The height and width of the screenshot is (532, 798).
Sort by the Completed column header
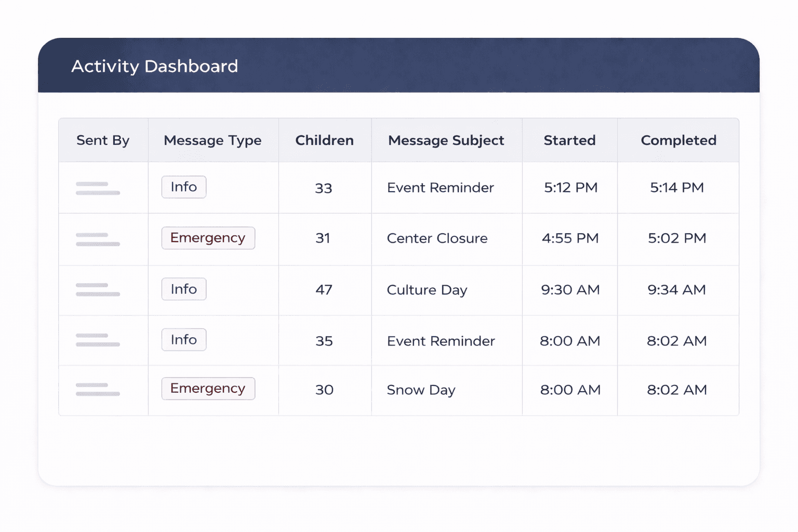[679, 140]
